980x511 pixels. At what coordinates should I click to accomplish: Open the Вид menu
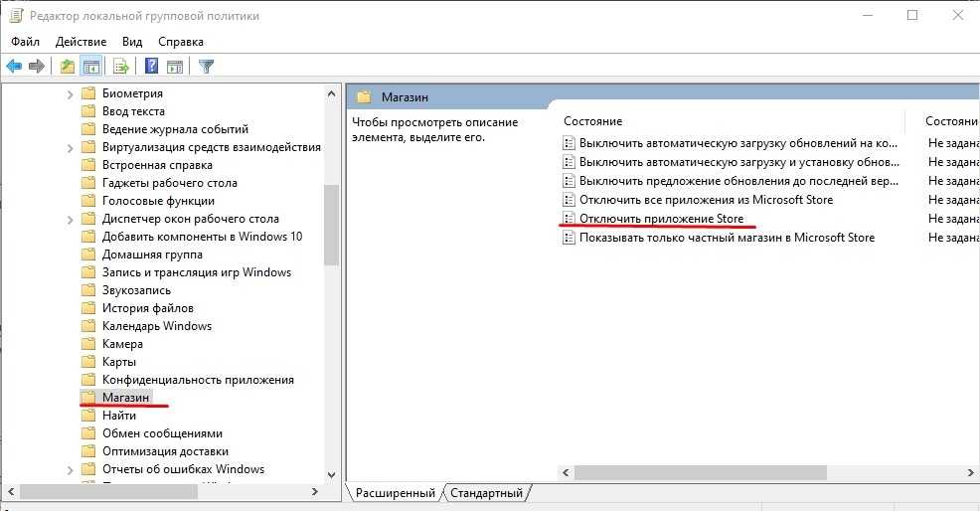coord(132,42)
